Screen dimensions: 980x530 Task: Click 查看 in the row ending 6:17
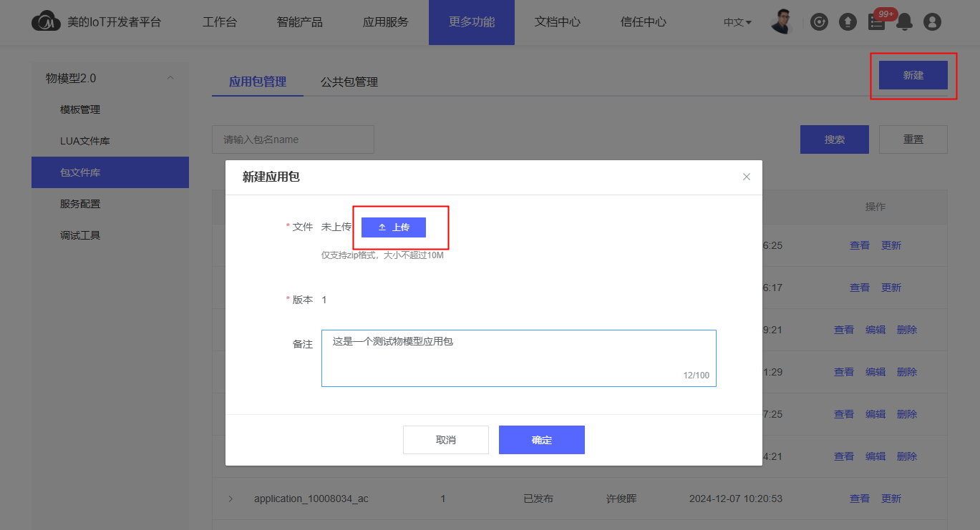click(x=860, y=288)
